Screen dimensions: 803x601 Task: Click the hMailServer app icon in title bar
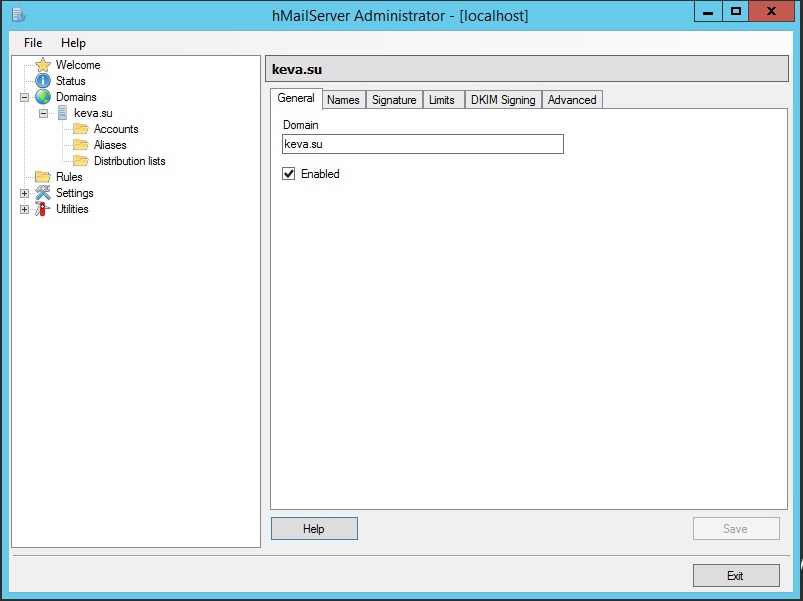click(x=18, y=15)
